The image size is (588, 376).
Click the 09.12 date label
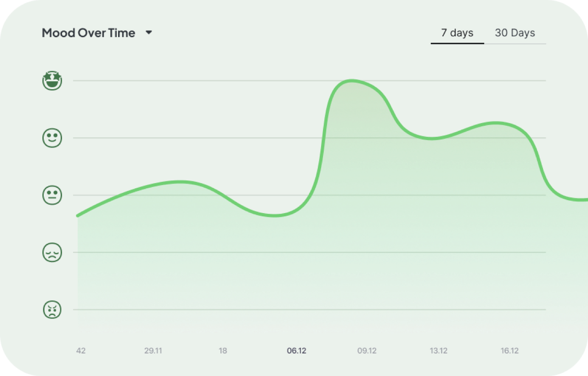[x=367, y=351]
